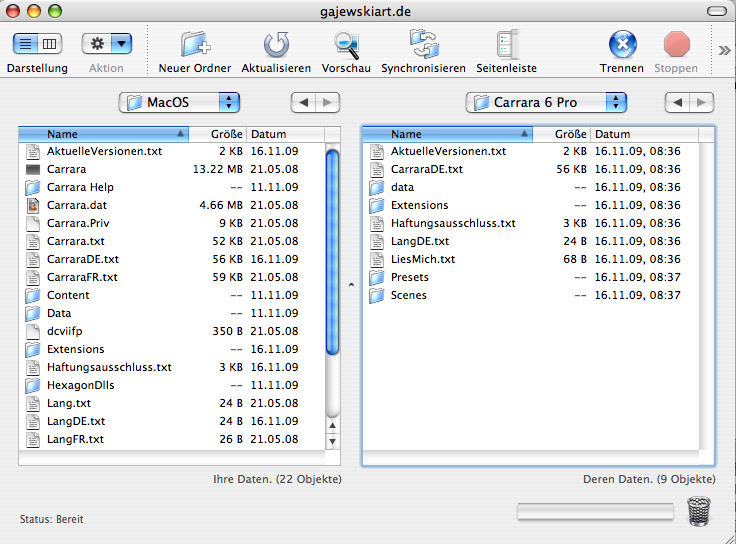Select remote LangDE.txt file icon
The height and width of the screenshot is (544, 736).
(x=377, y=241)
